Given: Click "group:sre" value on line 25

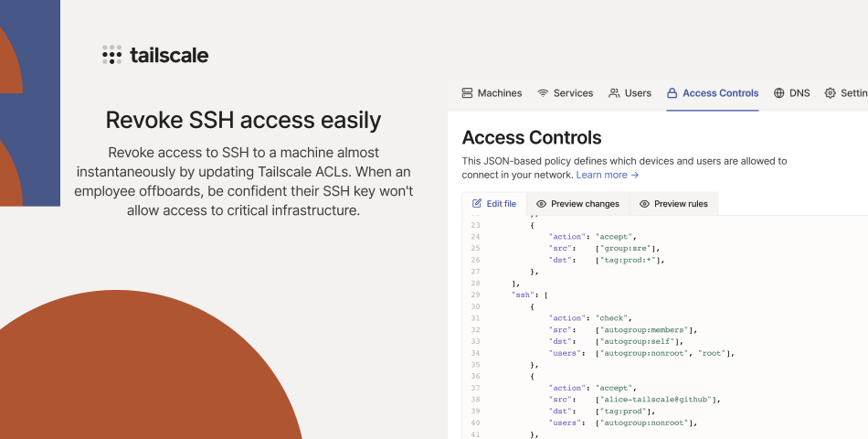Looking at the screenshot, I should tap(627, 249).
